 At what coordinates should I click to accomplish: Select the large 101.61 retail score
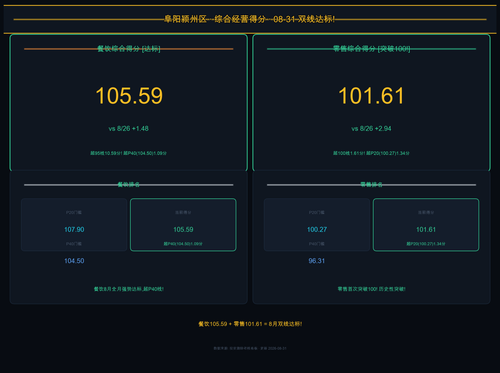(x=371, y=96)
